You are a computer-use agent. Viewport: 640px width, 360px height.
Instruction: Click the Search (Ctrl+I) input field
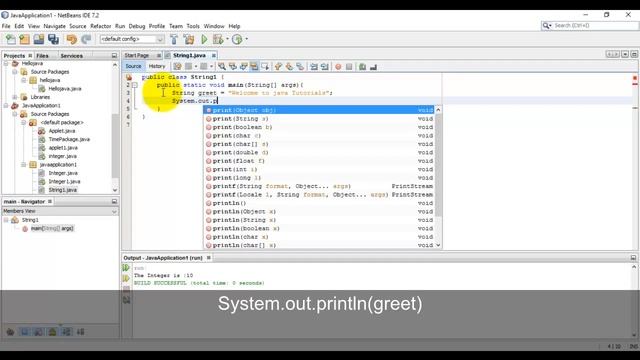pyautogui.click(x=594, y=26)
